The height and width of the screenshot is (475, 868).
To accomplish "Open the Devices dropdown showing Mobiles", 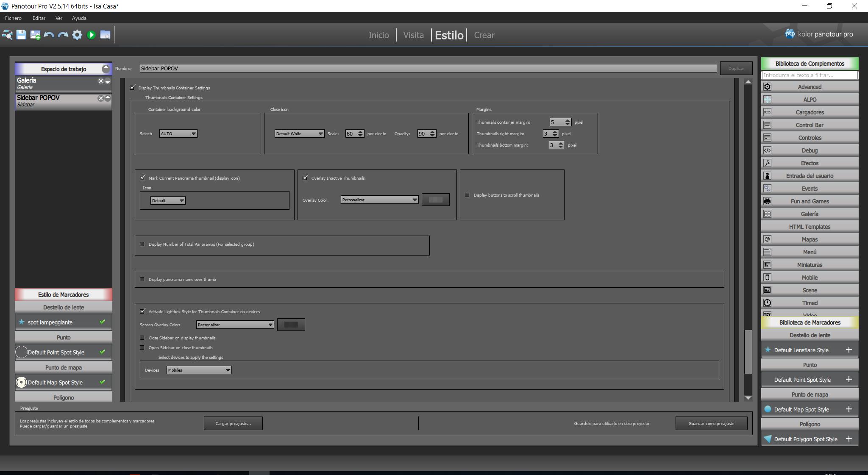I will pos(199,370).
